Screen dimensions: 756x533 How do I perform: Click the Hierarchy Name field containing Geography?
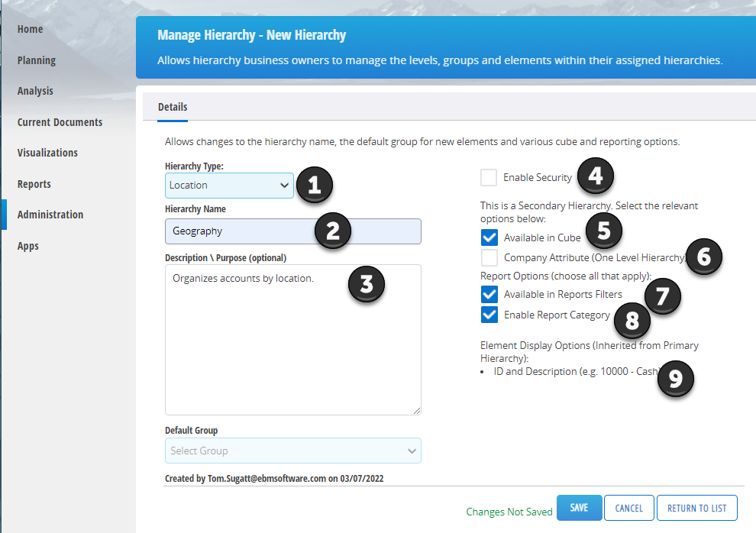[293, 231]
